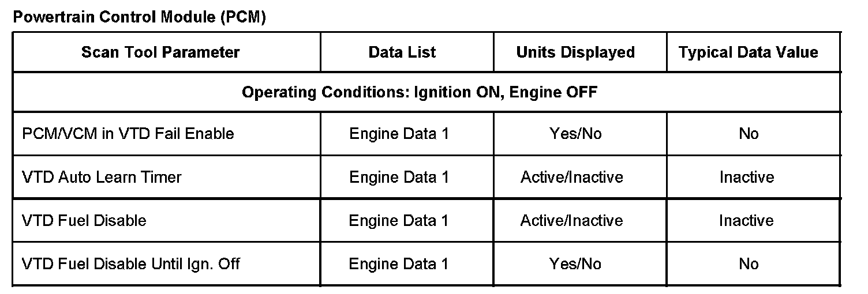Click the No value in Until Ign. Off row
The height and width of the screenshot is (294, 868).
pos(749,264)
